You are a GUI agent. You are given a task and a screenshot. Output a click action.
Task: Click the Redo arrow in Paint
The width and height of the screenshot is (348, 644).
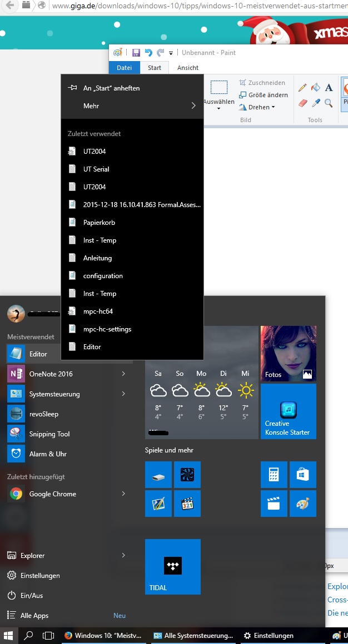click(161, 53)
